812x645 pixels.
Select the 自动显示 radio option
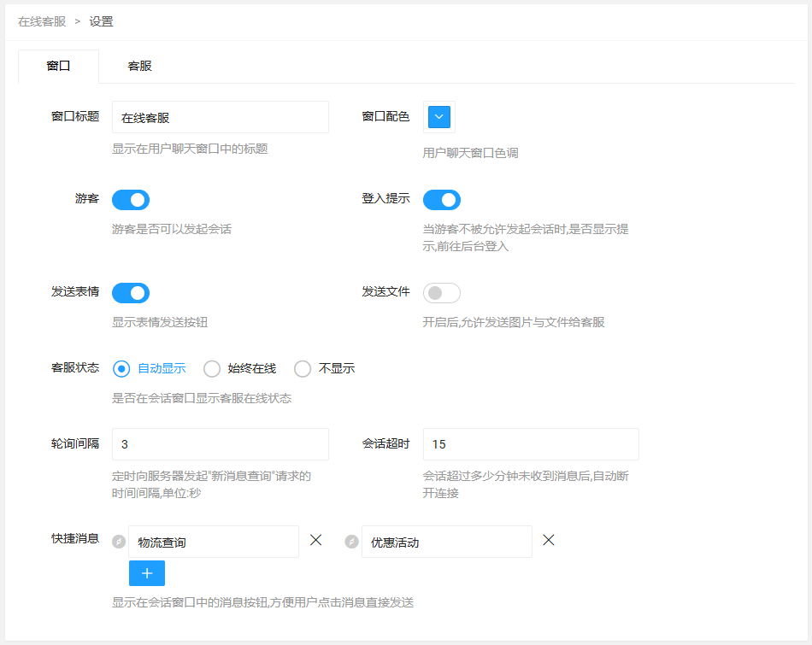coord(149,368)
